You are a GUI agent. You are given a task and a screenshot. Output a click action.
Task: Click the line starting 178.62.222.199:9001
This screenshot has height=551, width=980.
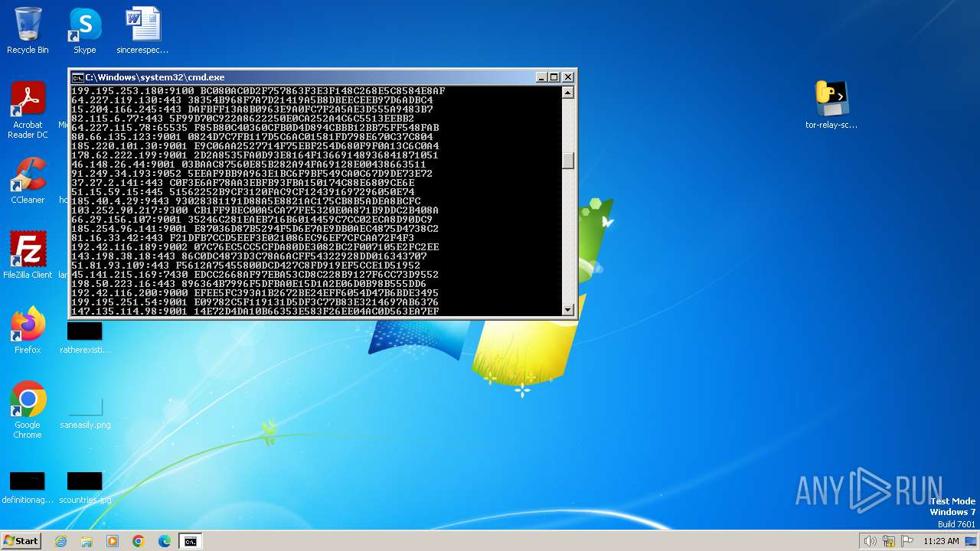pos(255,155)
